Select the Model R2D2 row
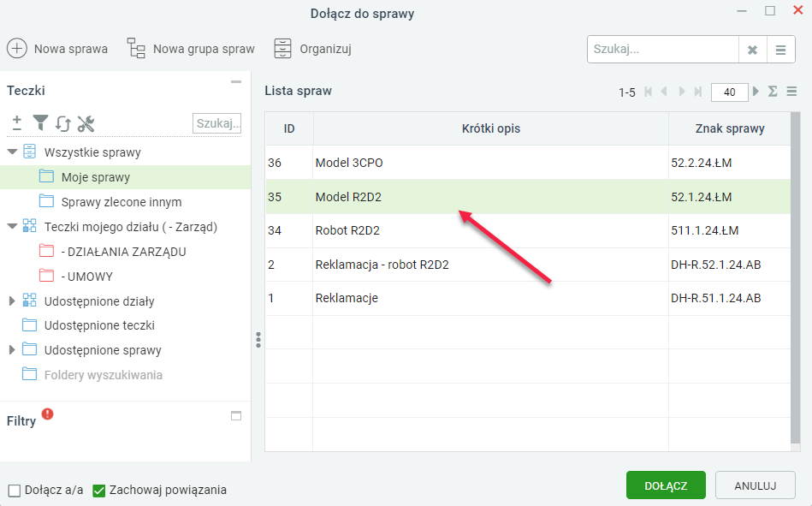The image size is (812, 506). pyautogui.click(x=528, y=197)
